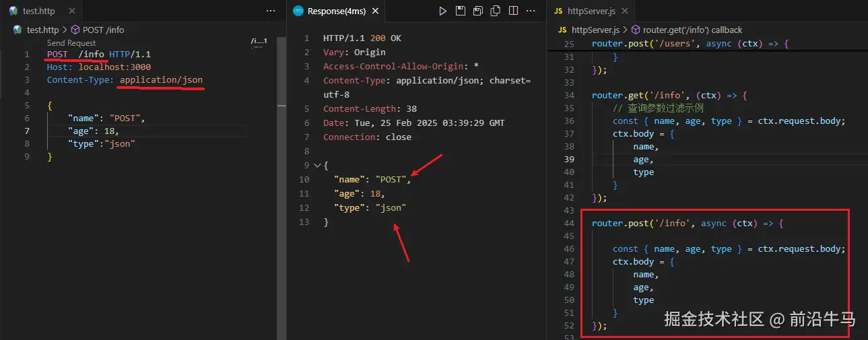Click the Content-Length: 38 header
Viewport: 868px width, 340px height.
[x=370, y=108]
